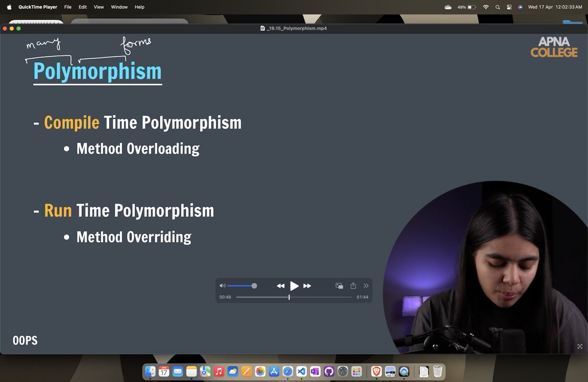
Task: Open the View menu
Action: tap(99, 7)
